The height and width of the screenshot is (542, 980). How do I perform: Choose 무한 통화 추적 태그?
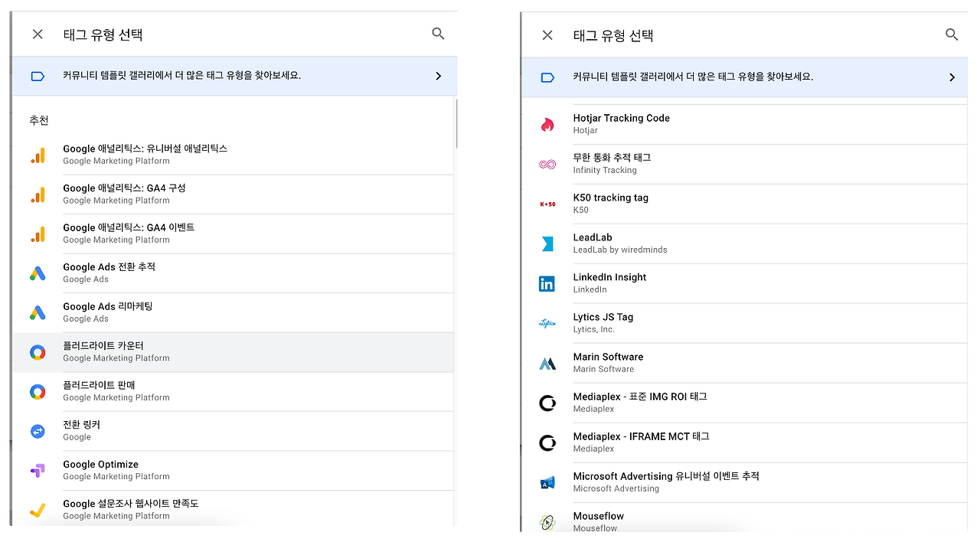pos(745,164)
